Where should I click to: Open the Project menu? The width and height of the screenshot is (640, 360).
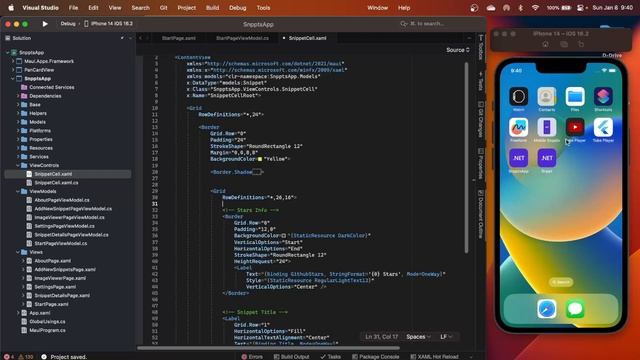click(x=187, y=8)
